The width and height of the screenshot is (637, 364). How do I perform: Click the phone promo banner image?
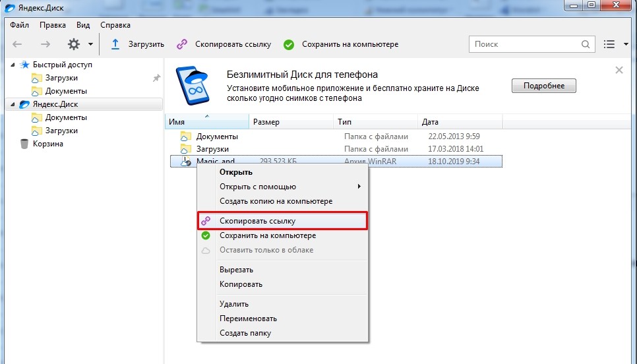tap(193, 85)
